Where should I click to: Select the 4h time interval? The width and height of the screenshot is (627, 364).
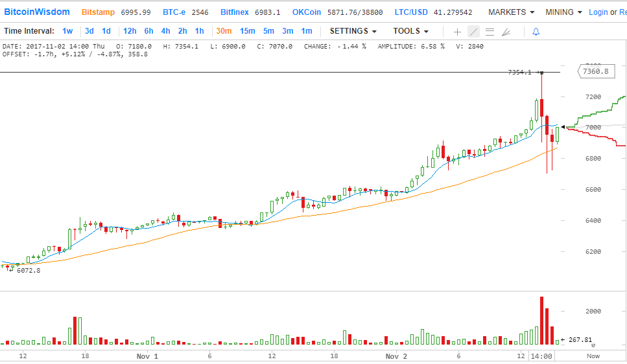click(x=165, y=31)
